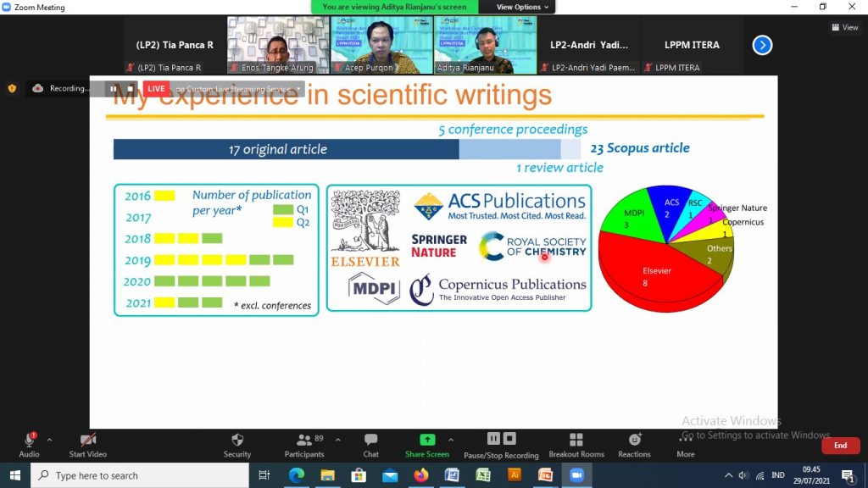This screenshot has height=488, width=868.
Task: Click the View layout button
Action: [x=845, y=27]
